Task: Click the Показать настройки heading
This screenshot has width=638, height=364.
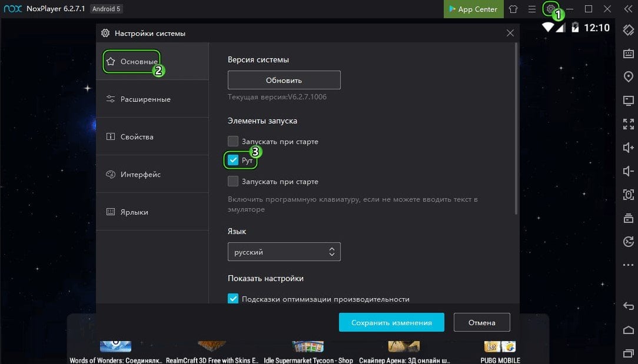Action: point(265,278)
